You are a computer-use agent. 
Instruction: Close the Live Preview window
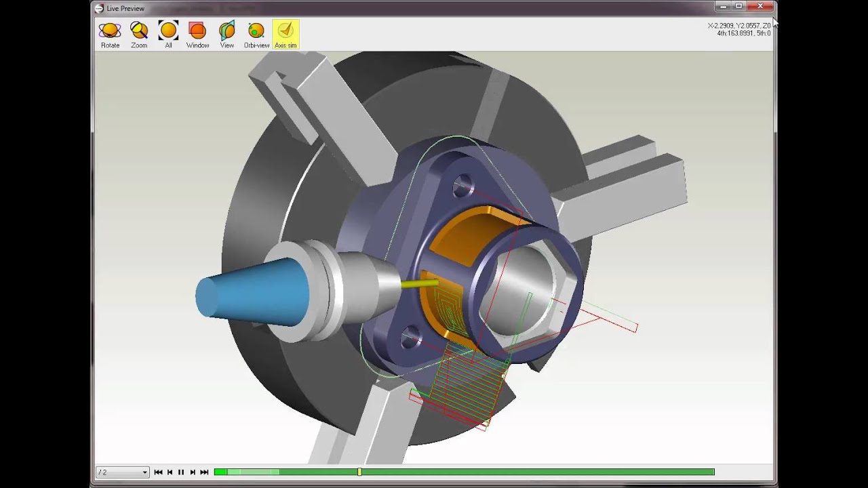coord(760,7)
